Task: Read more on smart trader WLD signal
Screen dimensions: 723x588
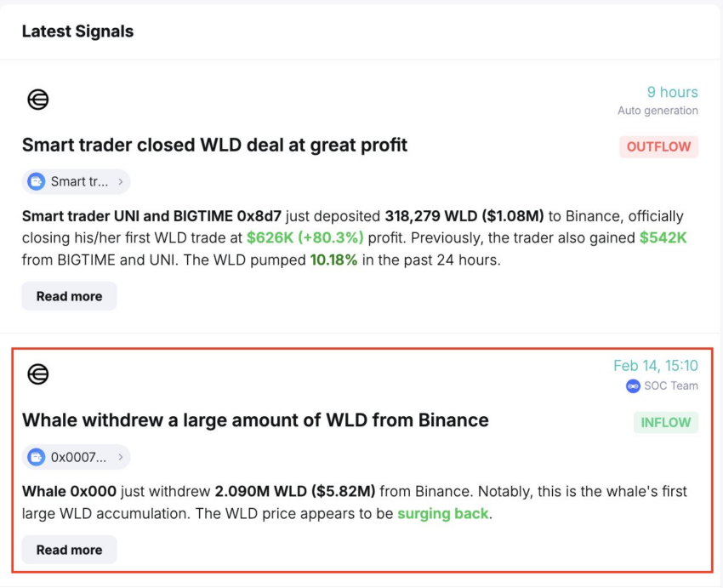Action: pos(69,296)
